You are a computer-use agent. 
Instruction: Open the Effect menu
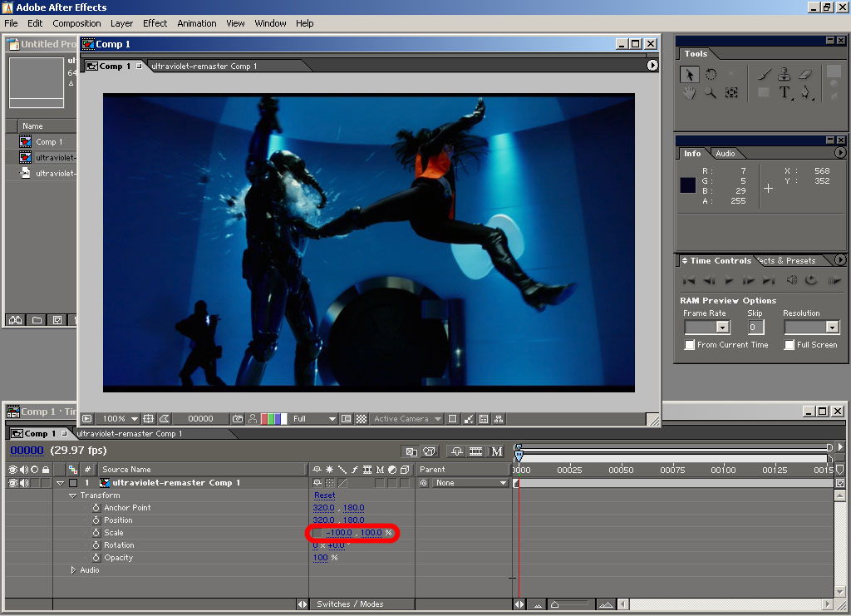click(x=155, y=23)
